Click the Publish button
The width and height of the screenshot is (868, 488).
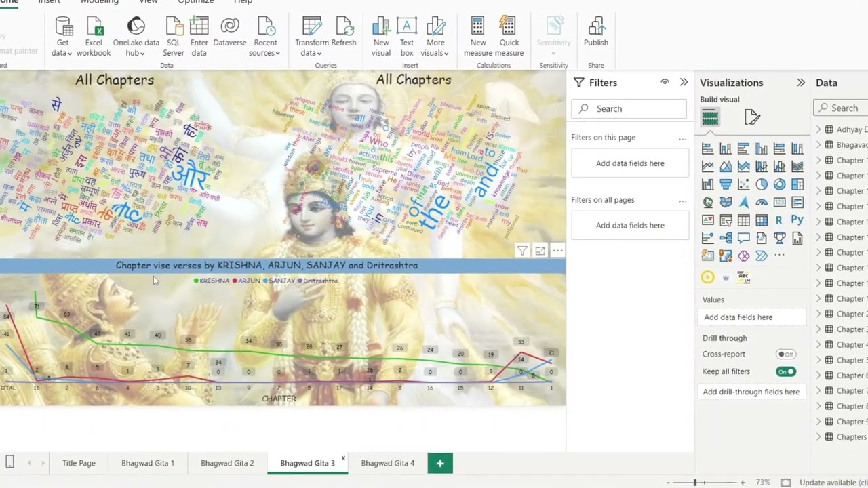click(x=595, y=33)
